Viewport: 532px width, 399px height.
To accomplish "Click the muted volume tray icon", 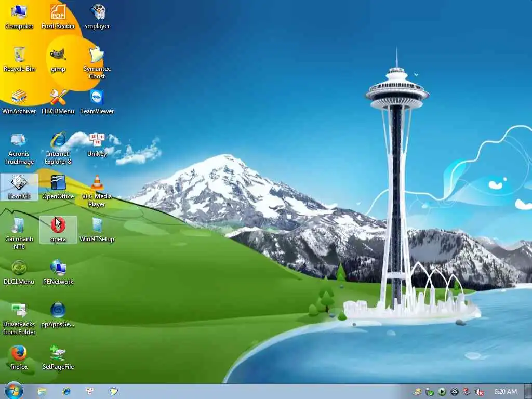I will 480,392.
